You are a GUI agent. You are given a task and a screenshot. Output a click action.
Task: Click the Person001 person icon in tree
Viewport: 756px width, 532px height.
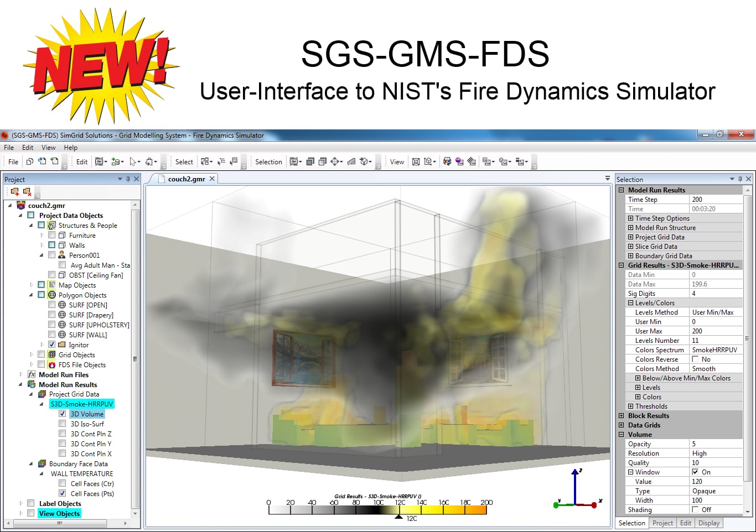pos(62,255)
